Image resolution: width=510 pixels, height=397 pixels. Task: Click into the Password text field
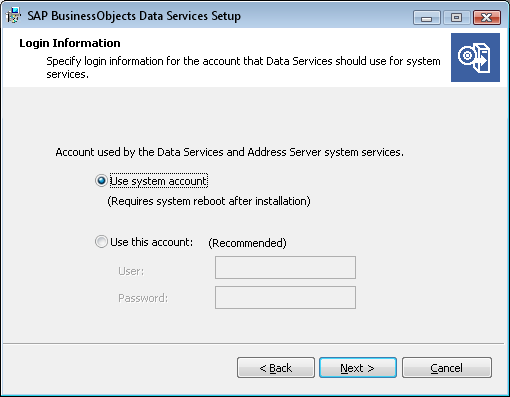click(285, 297)
